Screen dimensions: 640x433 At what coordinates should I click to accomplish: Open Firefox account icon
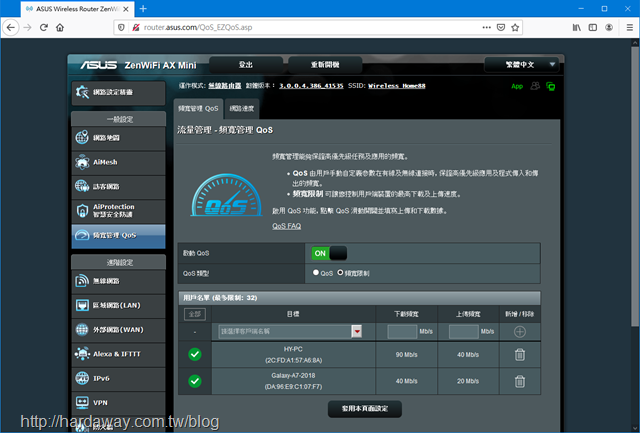[609, 27]
